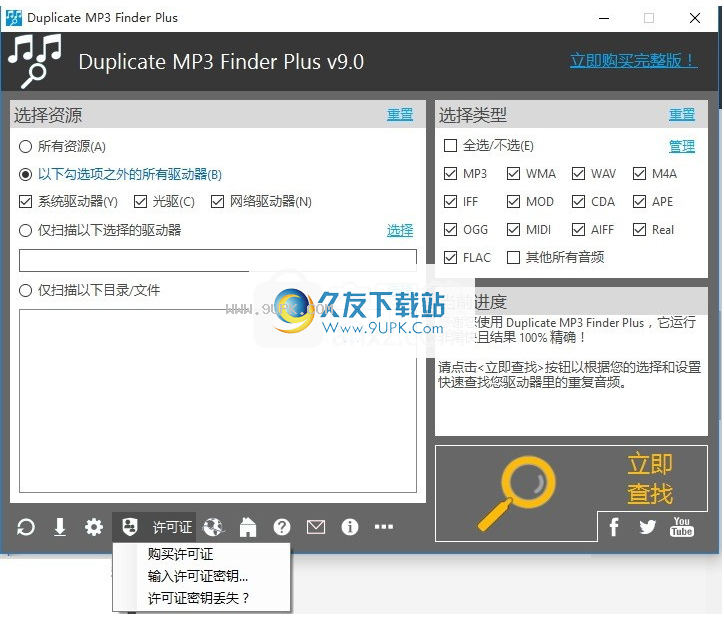Choose 输入许可证密钥... menu item
Viewport: 724px width, 623px height.
[201, 576]
